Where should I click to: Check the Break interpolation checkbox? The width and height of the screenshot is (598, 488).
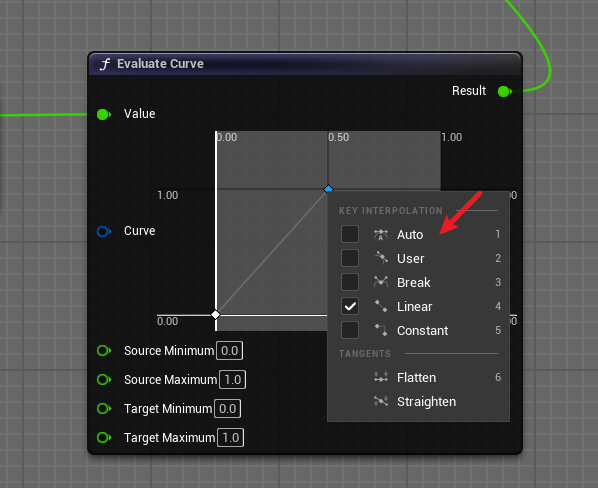[x=350, y=282]
